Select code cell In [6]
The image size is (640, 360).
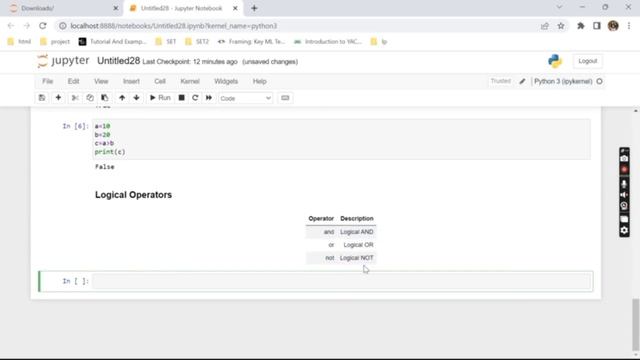[341, 139]
